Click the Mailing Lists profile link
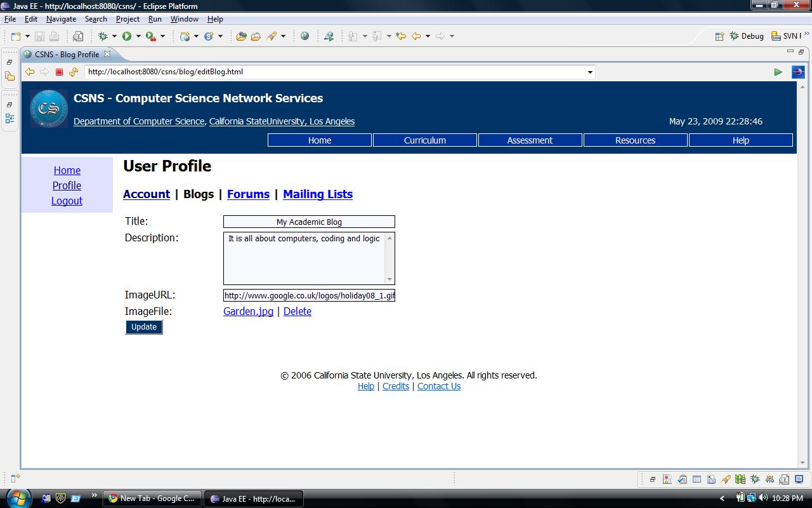The width and height of the screenshot is (812, 508). (x=317, y=194)
